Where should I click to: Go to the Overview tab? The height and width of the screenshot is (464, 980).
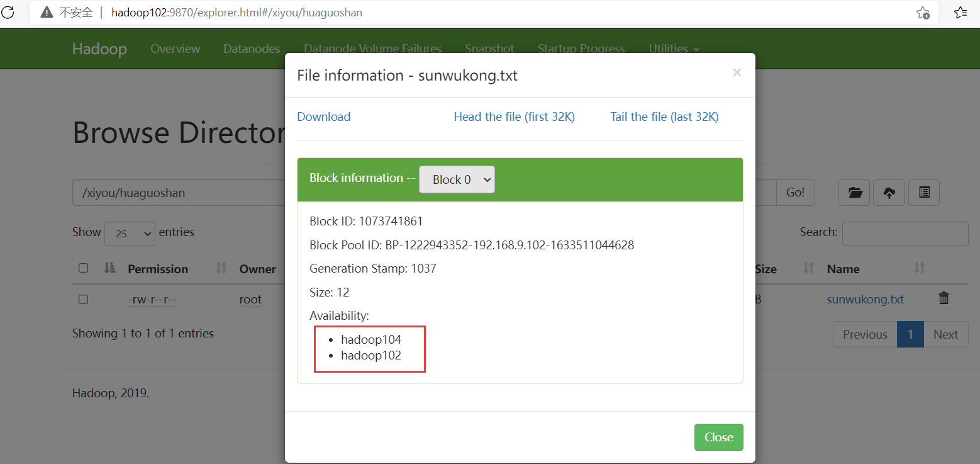175,48
